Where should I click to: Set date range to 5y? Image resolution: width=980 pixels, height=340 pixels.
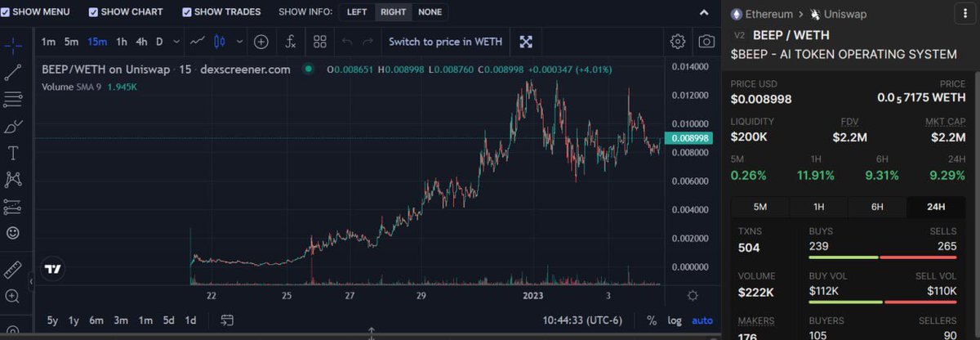[x=52, y=320]
